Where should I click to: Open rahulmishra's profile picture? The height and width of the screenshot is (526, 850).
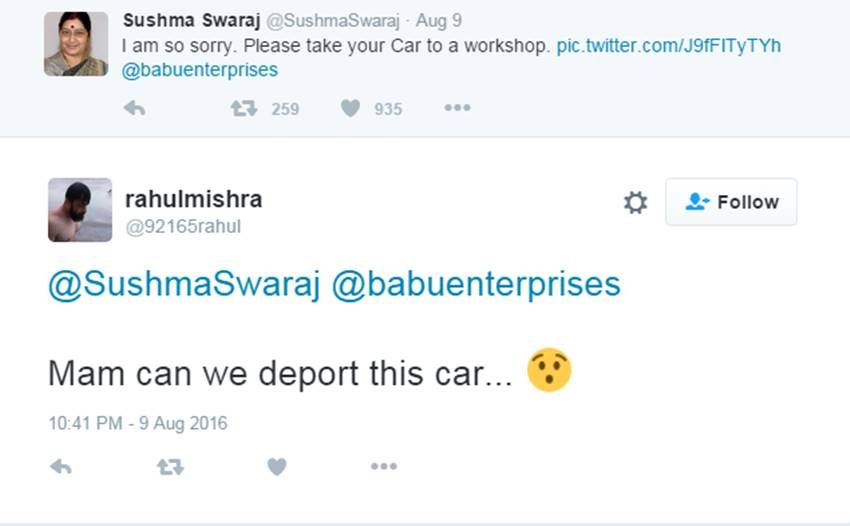(x=80, y=210)
